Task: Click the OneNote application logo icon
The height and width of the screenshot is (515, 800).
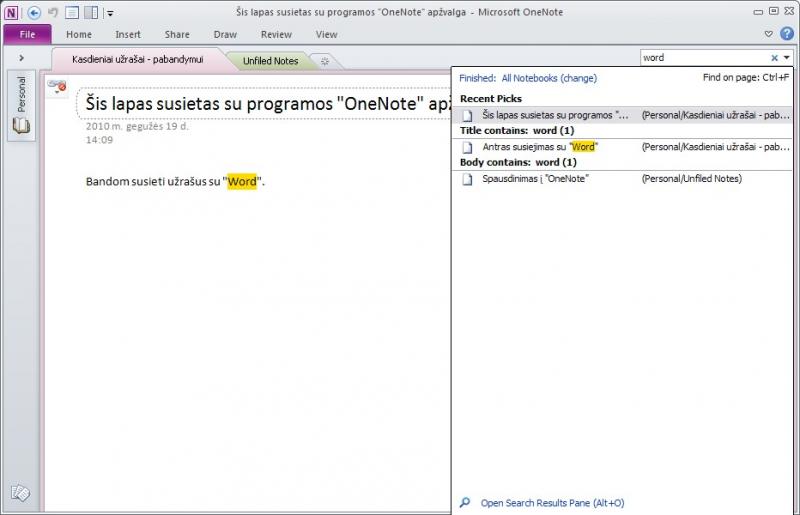Action: pyautogui.click(x=11, y=13)
